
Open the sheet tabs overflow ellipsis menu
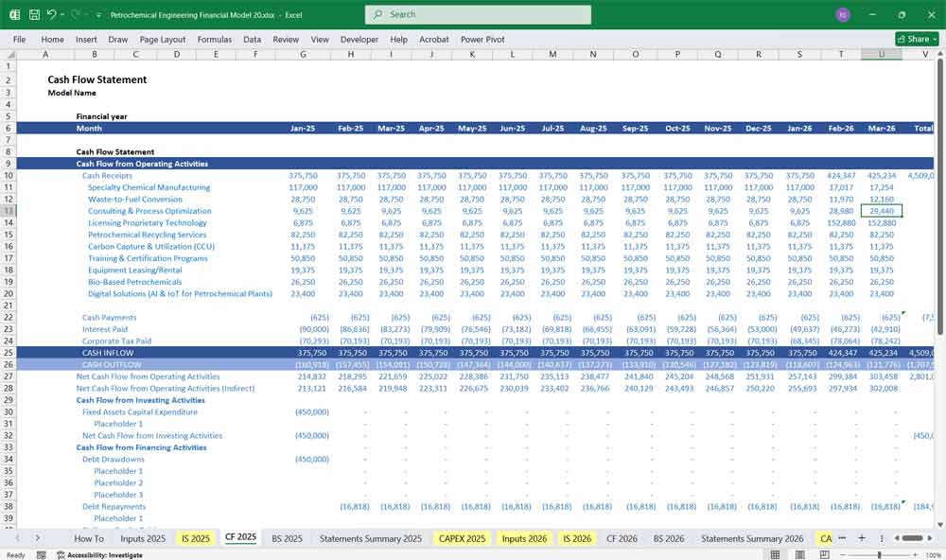tap(842, 537)
